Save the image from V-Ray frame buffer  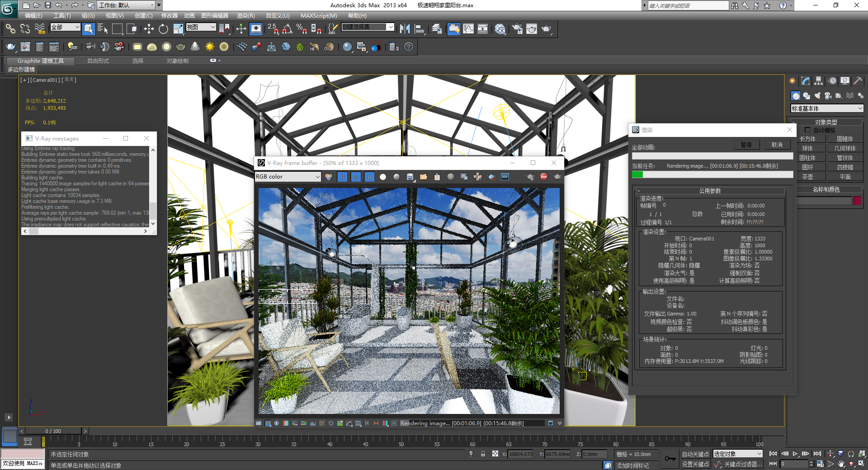pos(410,177)
